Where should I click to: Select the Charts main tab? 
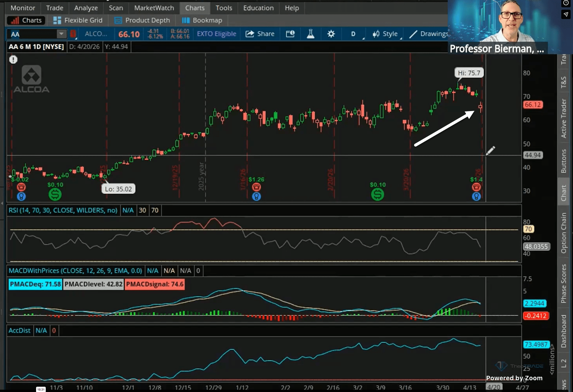(195, 8)
